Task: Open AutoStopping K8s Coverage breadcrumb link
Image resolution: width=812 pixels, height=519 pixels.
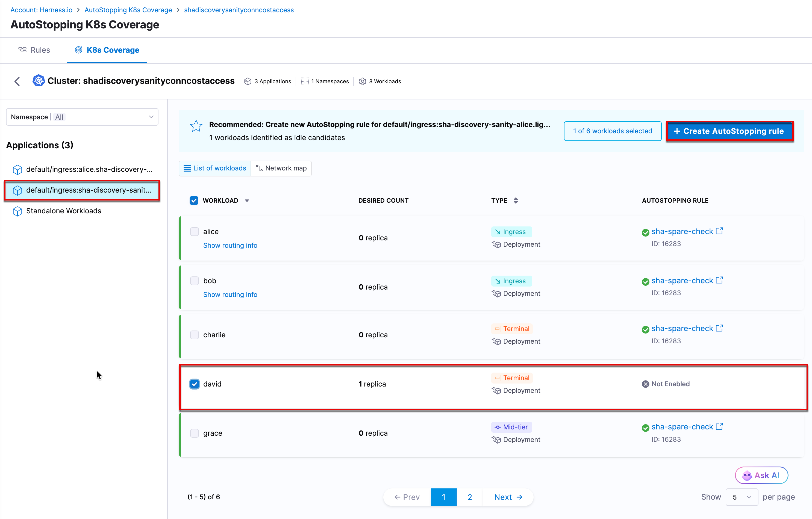Action: 128,10
